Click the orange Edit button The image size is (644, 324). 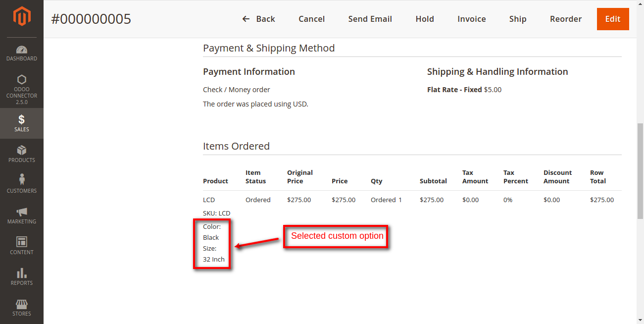(x=613, y=19)
